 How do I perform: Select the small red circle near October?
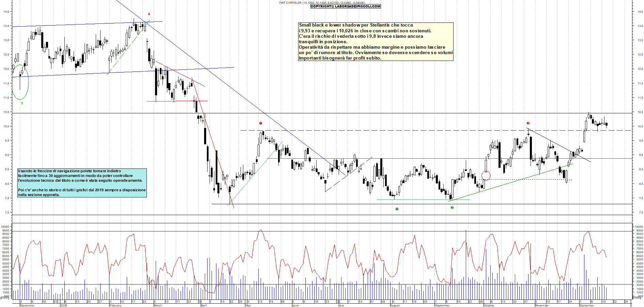(486, 176)
